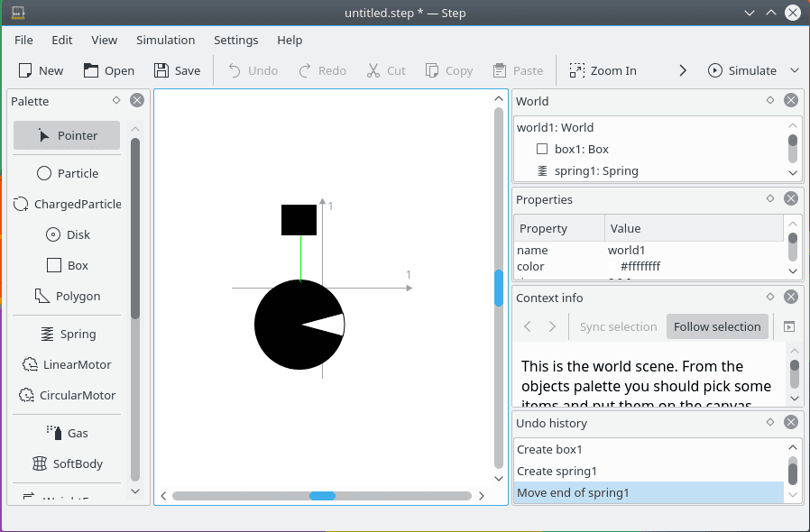The image size is (810, 532).
Task: Click the Zoom In toolbar button
Action: tap(603, 70)
